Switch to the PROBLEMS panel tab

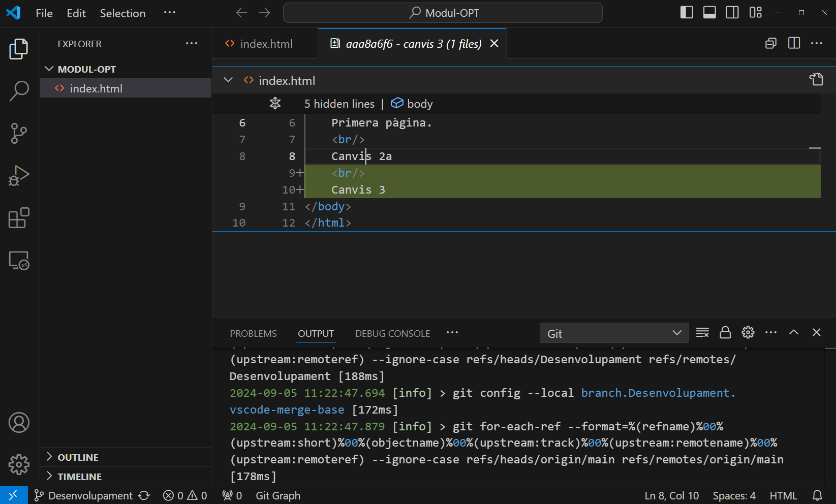coord(253,333)
